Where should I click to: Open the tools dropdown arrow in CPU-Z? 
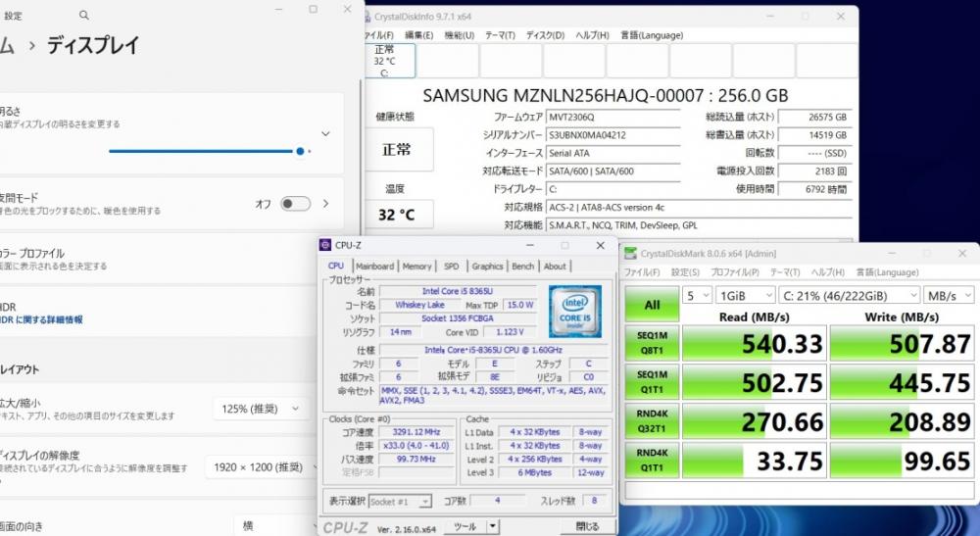click(493, 526)
